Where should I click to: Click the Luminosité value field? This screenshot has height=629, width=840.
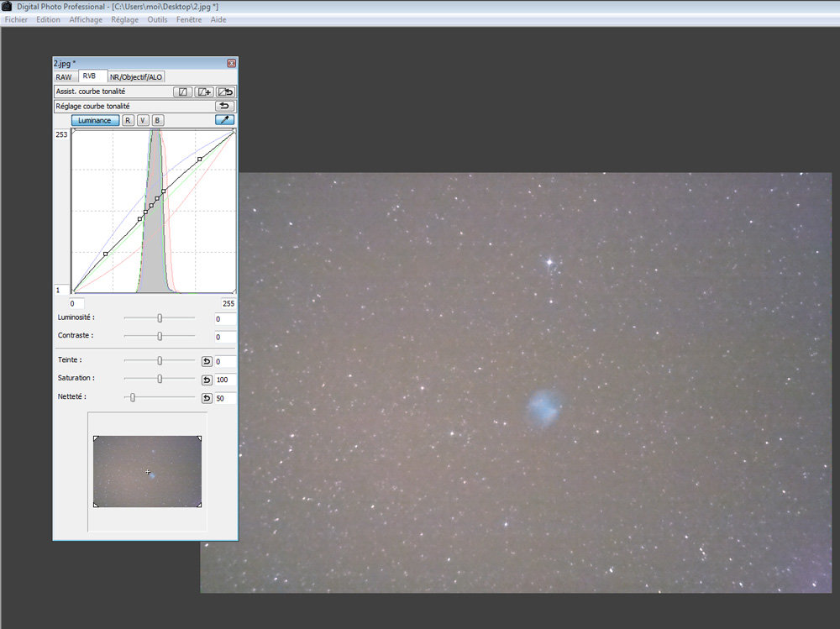point(225,319)
